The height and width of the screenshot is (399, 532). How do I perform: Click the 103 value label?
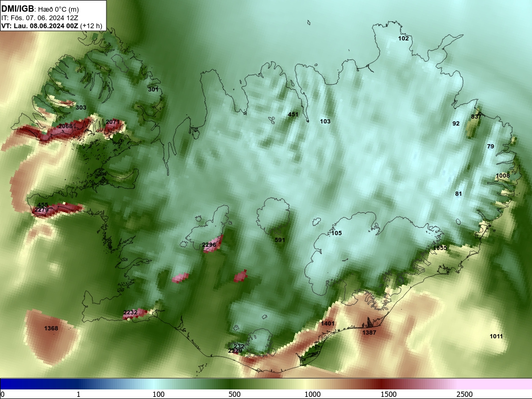click(325, 121)
